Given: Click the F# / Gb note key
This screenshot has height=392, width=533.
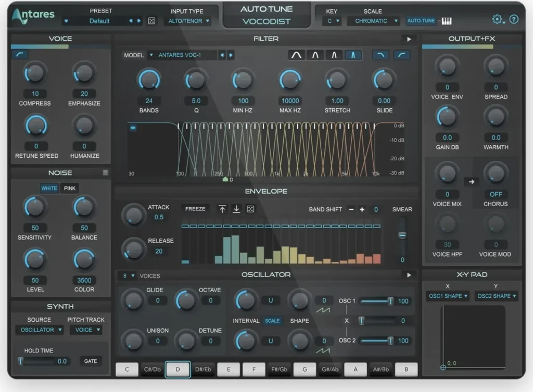Looking at the screenshot, I should (279, 369).
